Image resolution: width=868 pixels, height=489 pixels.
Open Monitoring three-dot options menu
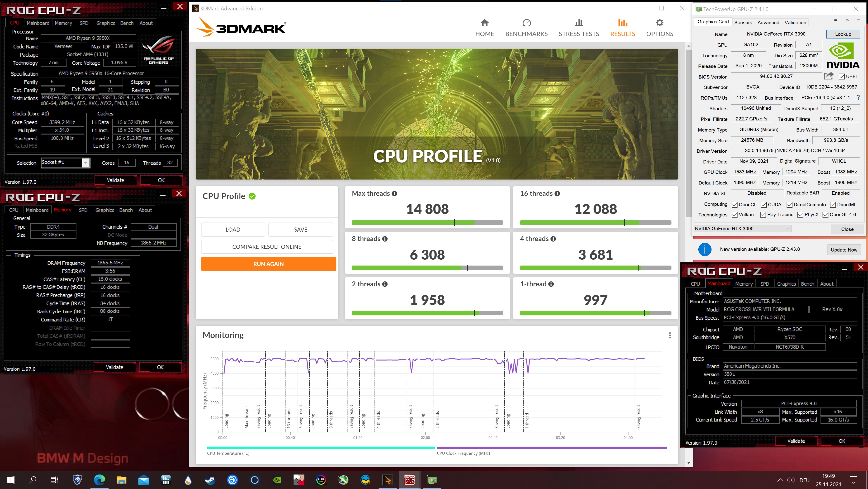tap(670, 335)
